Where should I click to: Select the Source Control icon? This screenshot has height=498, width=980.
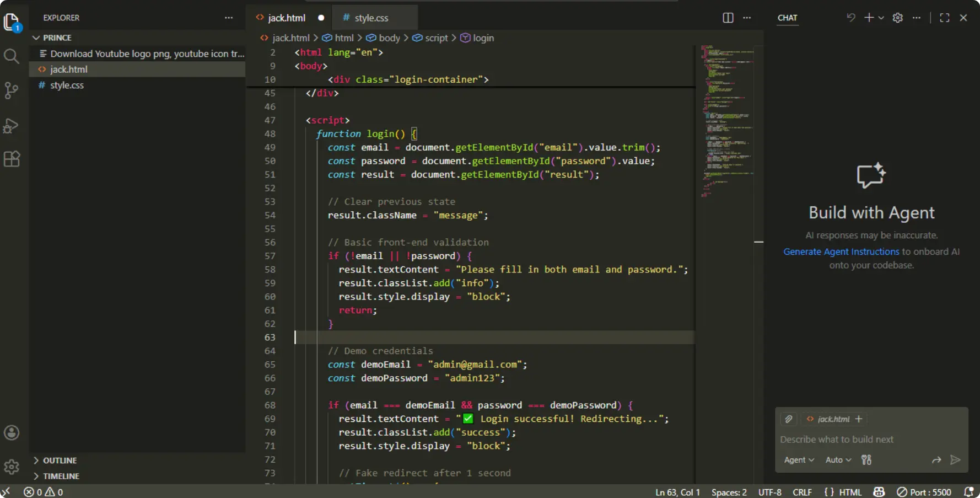click(x=12, y=90)
